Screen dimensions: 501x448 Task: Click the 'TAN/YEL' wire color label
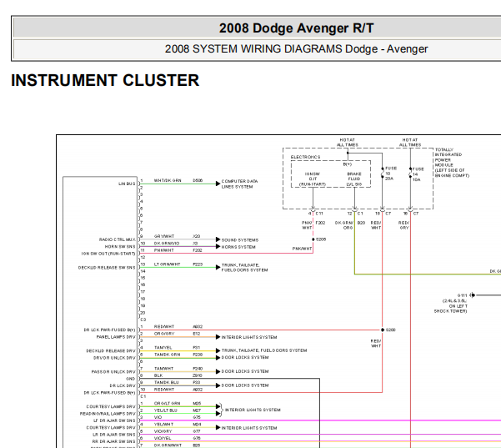163,348
